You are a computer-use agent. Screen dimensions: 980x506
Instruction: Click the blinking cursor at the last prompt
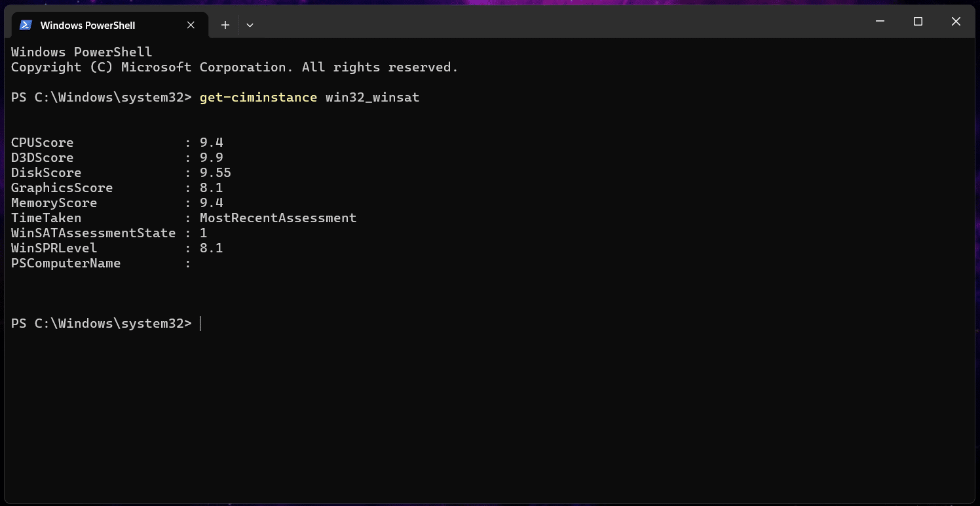tap(200, 323)
